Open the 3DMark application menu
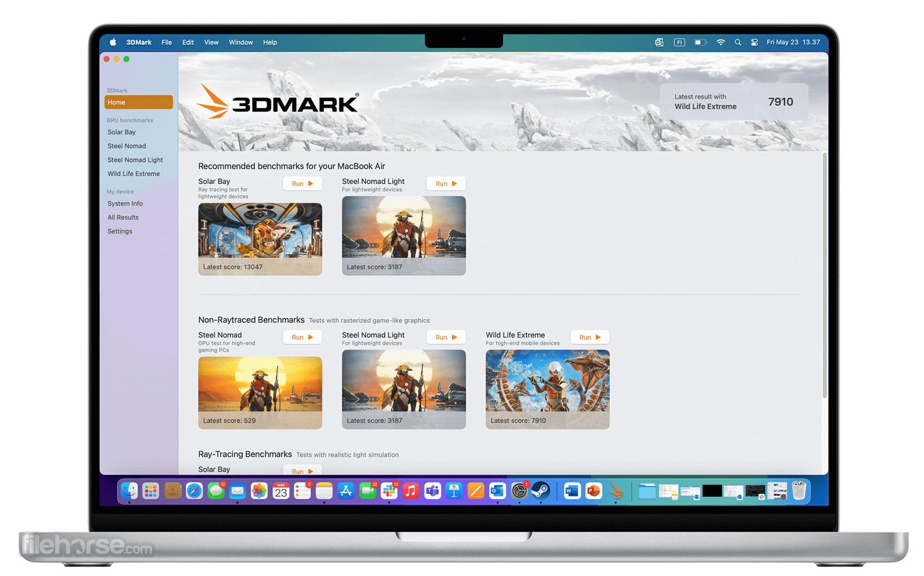The width and height of the screenshot is (924, 576). (139, 43)
